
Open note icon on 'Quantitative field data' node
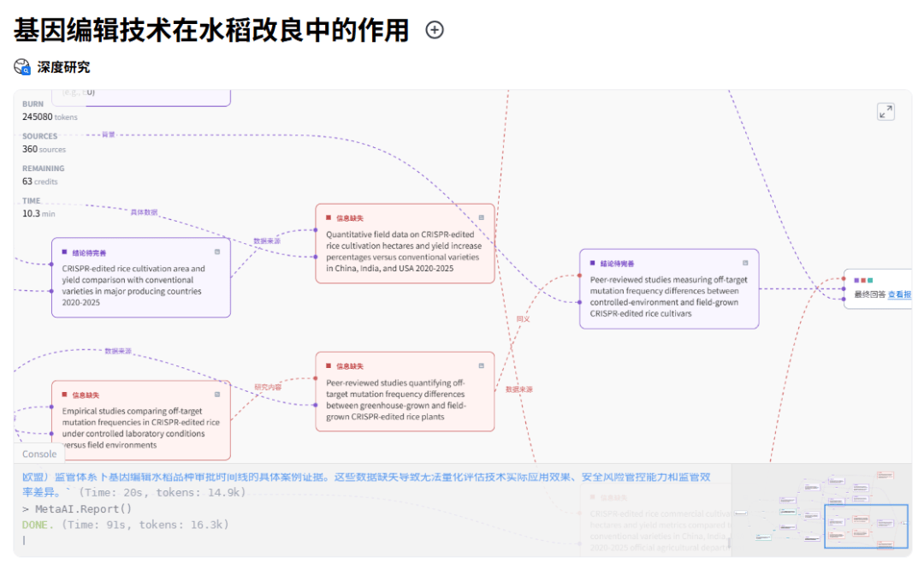tap(481, 217)
